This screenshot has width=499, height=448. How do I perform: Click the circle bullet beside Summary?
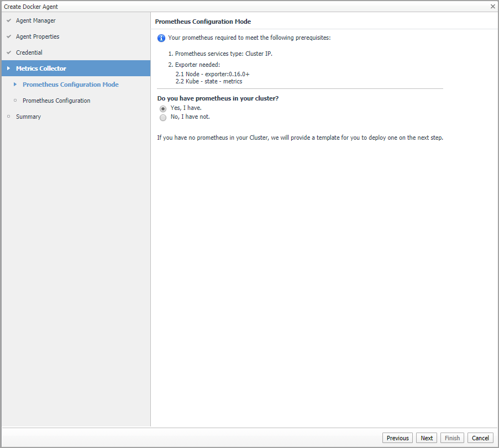(9, 116)
